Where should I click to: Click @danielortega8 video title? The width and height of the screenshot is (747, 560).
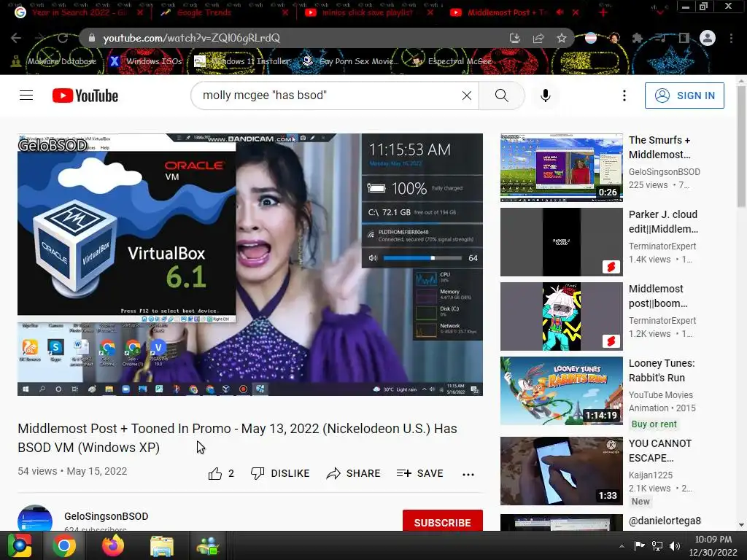click(x=665, y=521)
